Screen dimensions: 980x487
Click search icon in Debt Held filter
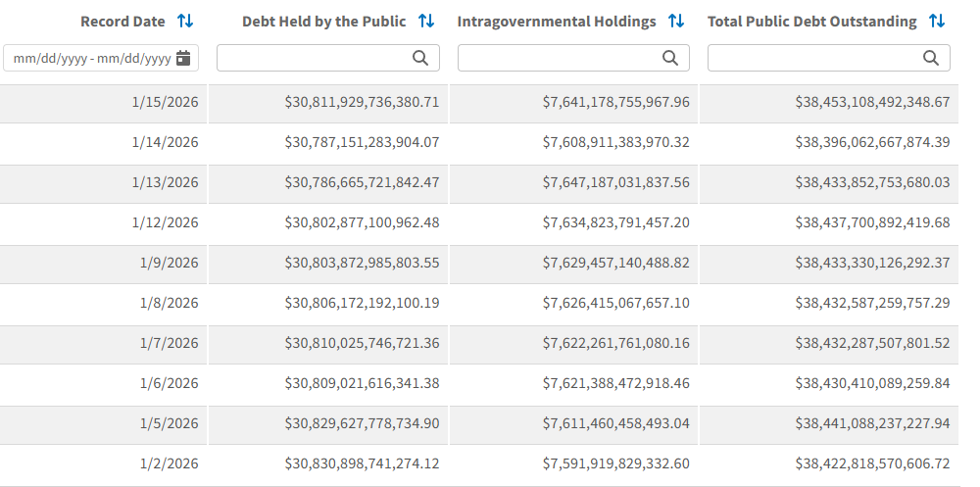[420, 58]
